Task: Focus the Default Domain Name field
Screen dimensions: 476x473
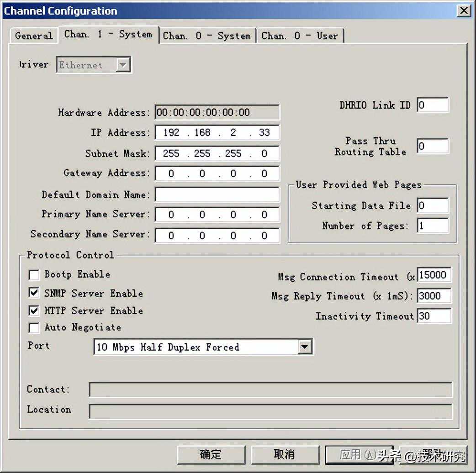Action: click(217, 194)
